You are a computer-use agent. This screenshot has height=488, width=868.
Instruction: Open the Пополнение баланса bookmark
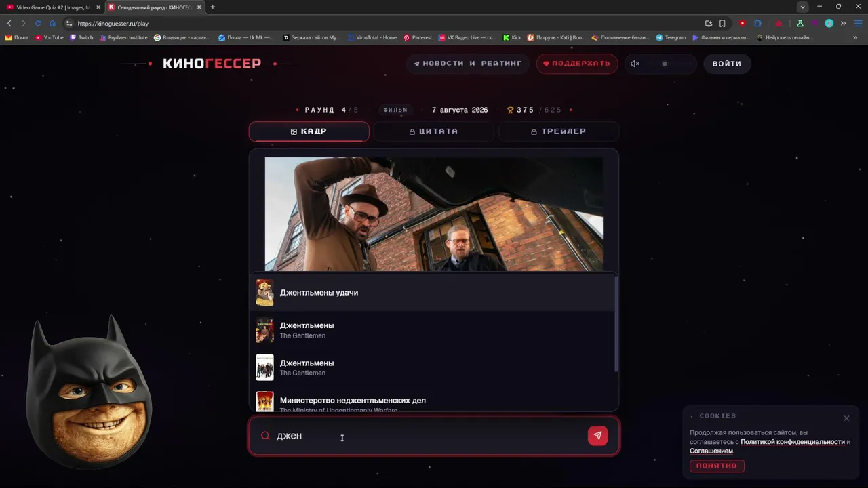(x=620, y=38)
